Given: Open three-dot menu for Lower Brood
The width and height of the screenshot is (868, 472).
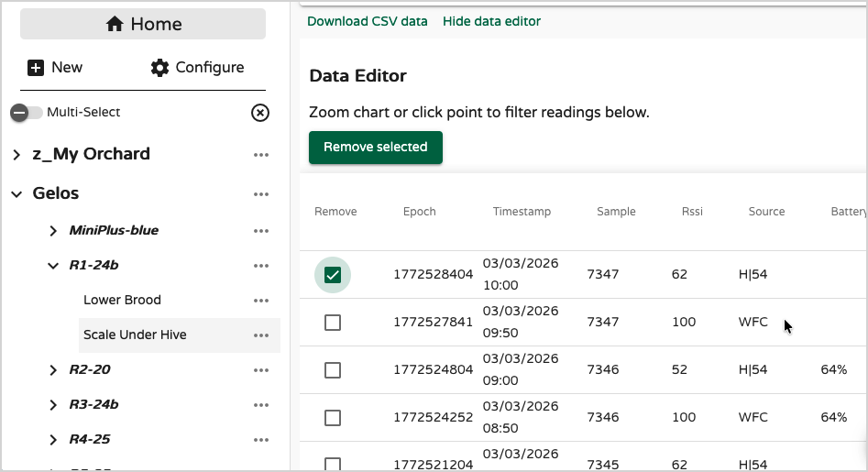Looking at the screenshot, I should (261, 301).
